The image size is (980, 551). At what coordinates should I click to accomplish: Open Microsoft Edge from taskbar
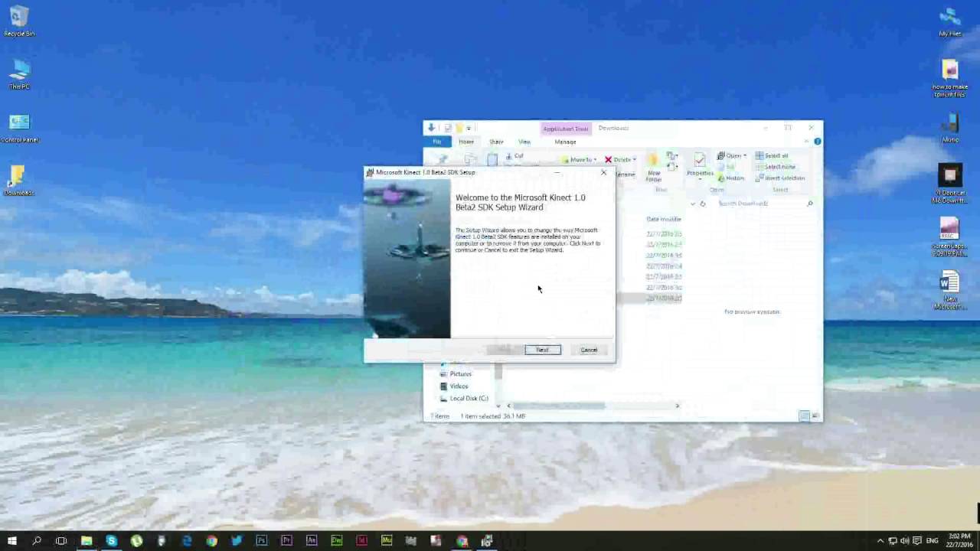point(187,541)
